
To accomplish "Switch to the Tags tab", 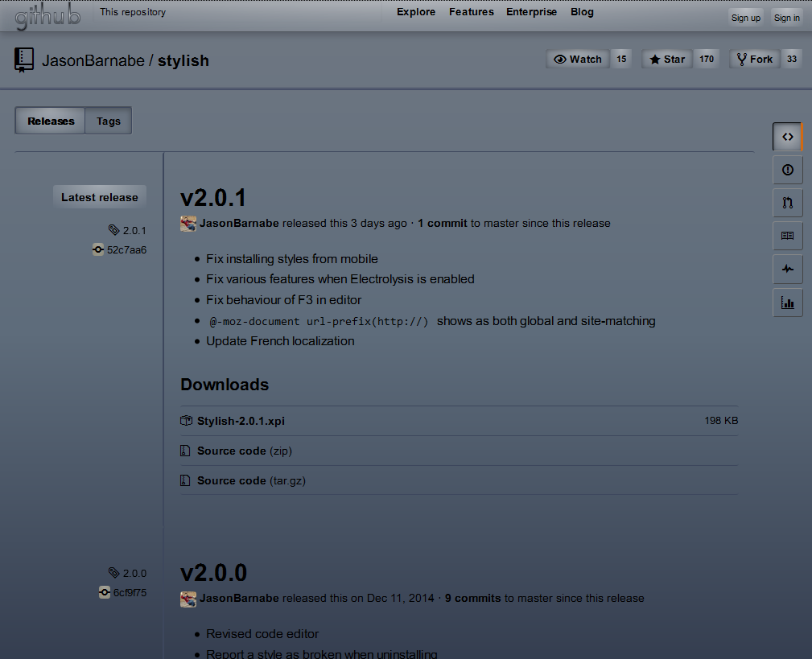I will 108,121.
